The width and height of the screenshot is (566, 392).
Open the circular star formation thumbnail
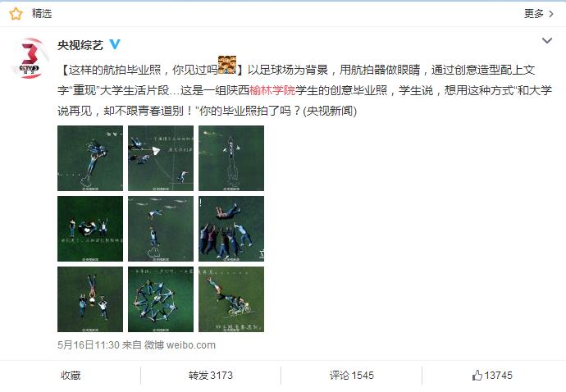coord(161,299)
